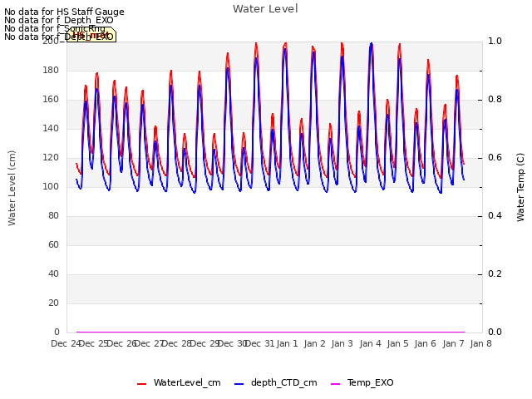Click the WaterLevel_cm legend entry
532x399 pixels.
pos(179,382)
